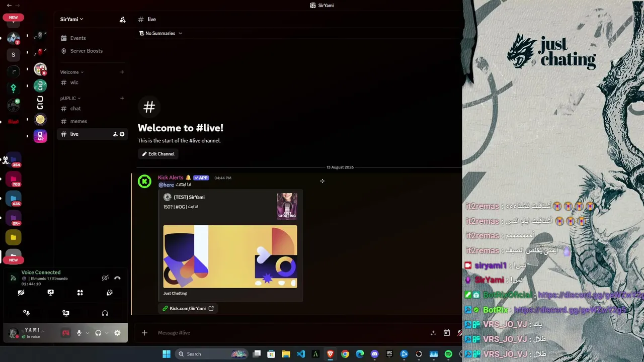Open Brave browser from the taskbar
The width and height of the screenshot is (644, 362).
pyautogui.click(x=330, y=354)
